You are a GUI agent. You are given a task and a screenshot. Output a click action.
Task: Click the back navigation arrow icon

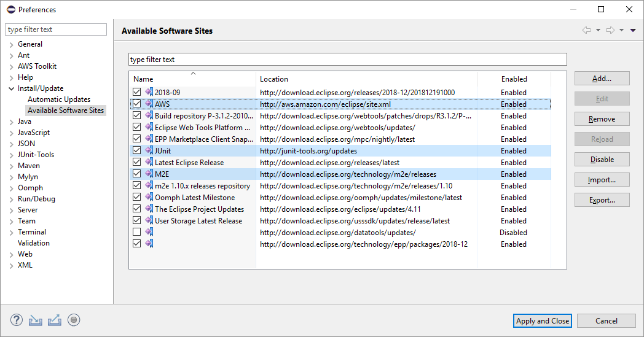[x=586, y=30]
